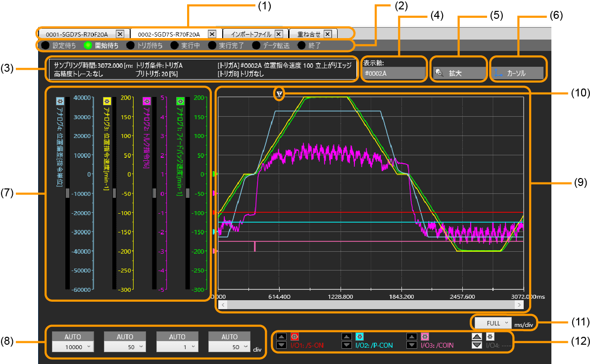Toggle the rightmost AUTO scale button
The height and width of the screenshot is (364, 590).
229,337
